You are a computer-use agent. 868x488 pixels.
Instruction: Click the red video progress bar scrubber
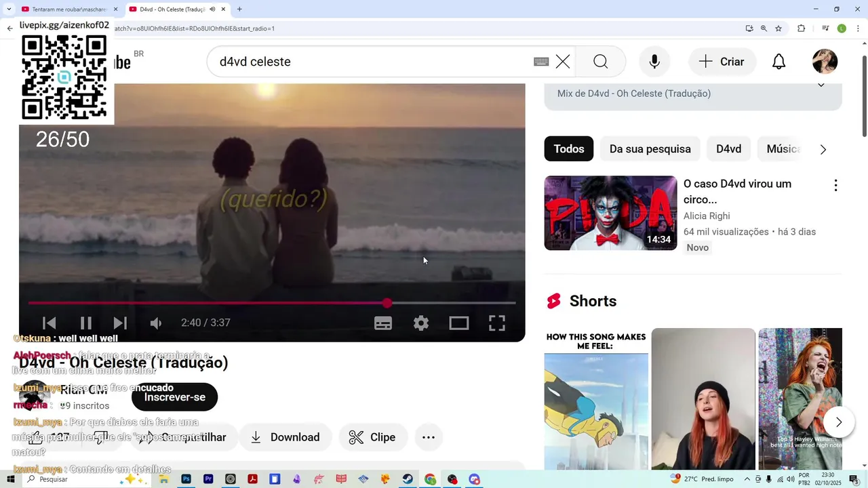(387, 303)
